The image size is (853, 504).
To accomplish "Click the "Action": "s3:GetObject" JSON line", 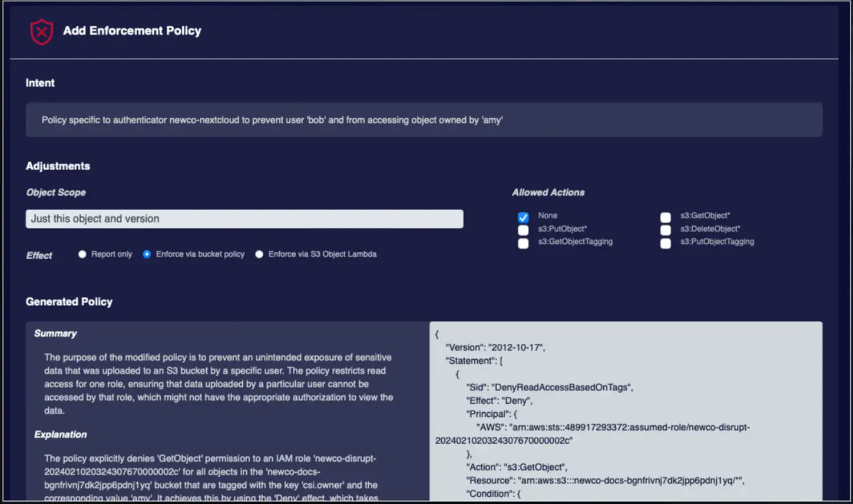I will coord(517,467).
